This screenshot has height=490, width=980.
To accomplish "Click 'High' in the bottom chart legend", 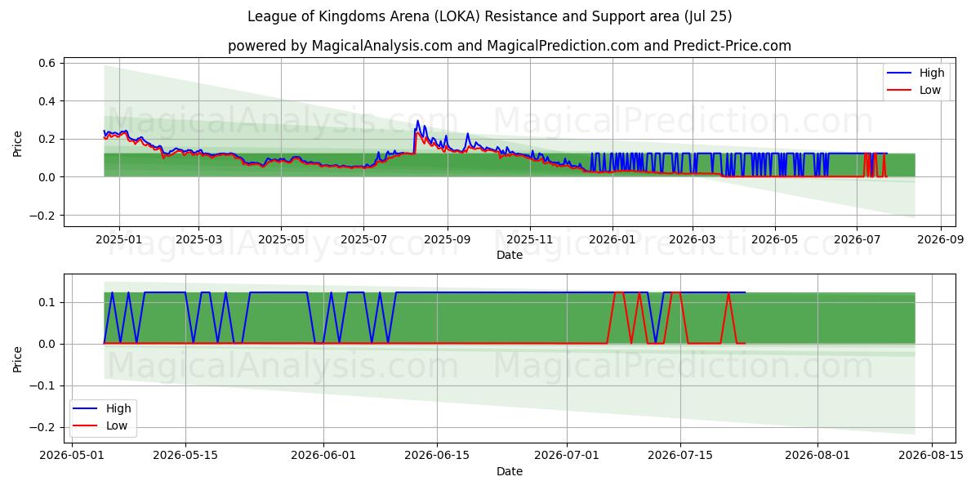I will (118, 408).
